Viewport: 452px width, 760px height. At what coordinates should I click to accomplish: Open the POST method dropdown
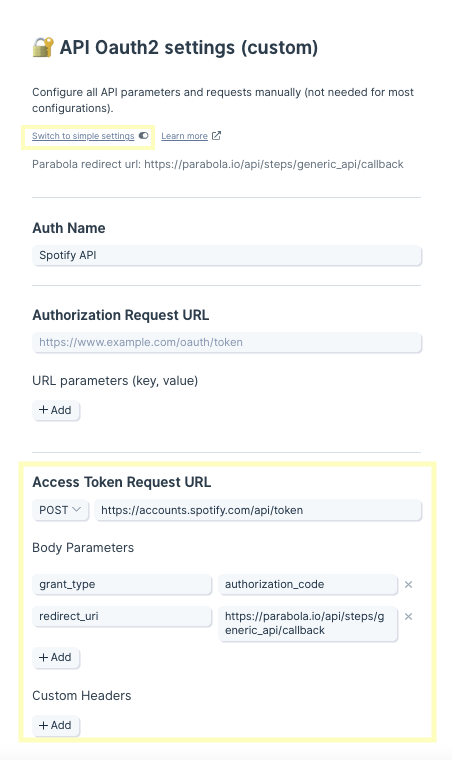(61, 510)
